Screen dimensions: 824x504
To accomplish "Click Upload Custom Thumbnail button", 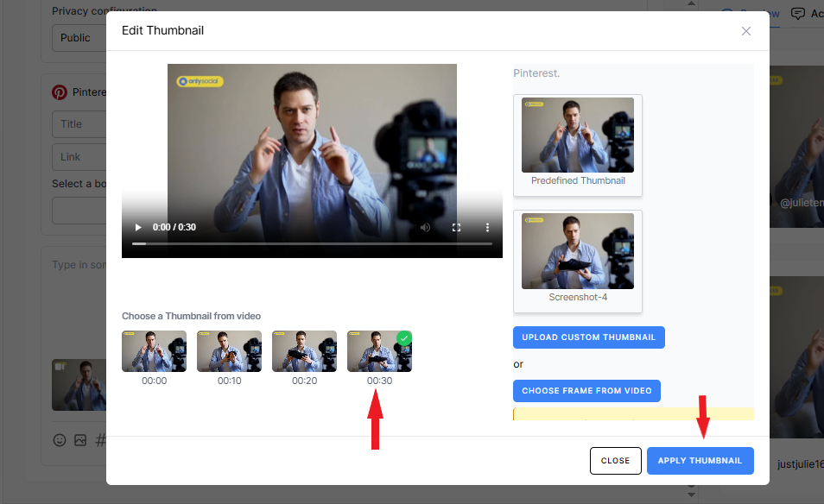I will 589,337.
